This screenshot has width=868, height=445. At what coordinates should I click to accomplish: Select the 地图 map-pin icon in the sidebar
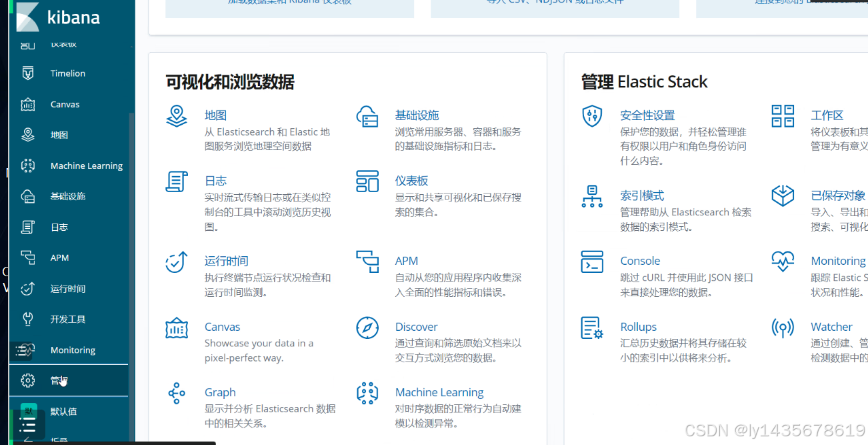click(x=27, y=135)
